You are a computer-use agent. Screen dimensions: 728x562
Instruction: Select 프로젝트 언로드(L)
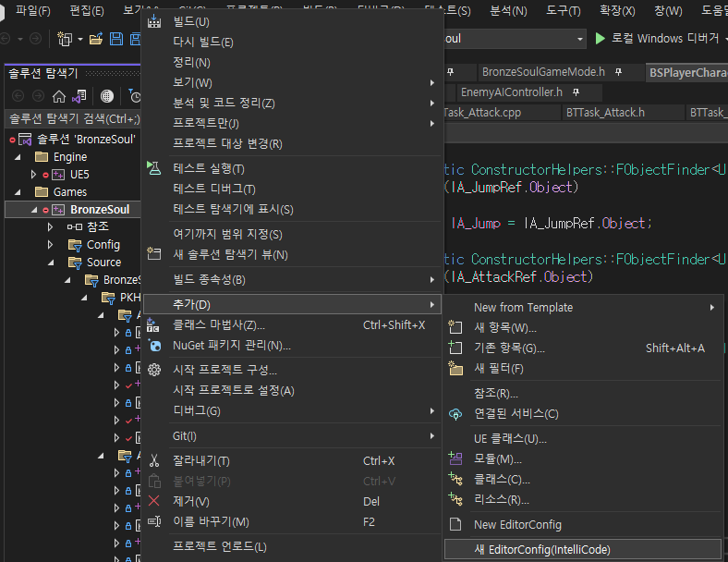tap(220, 546)
